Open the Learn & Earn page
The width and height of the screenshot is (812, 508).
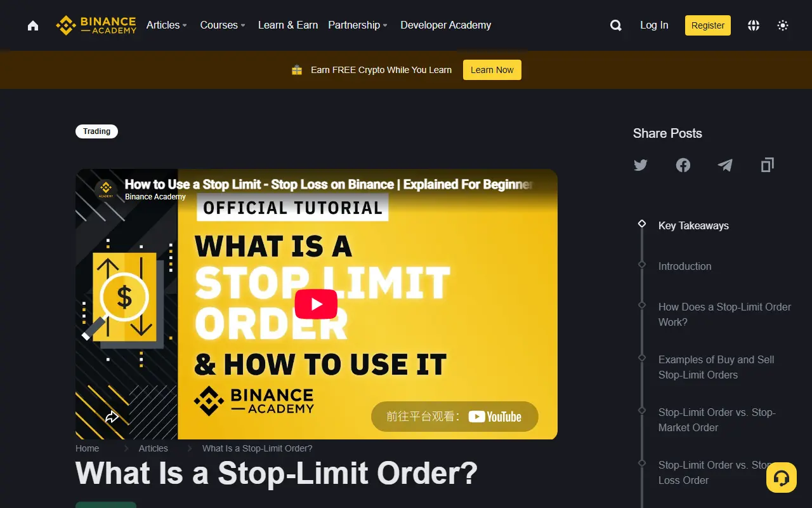tap(288, 25)
